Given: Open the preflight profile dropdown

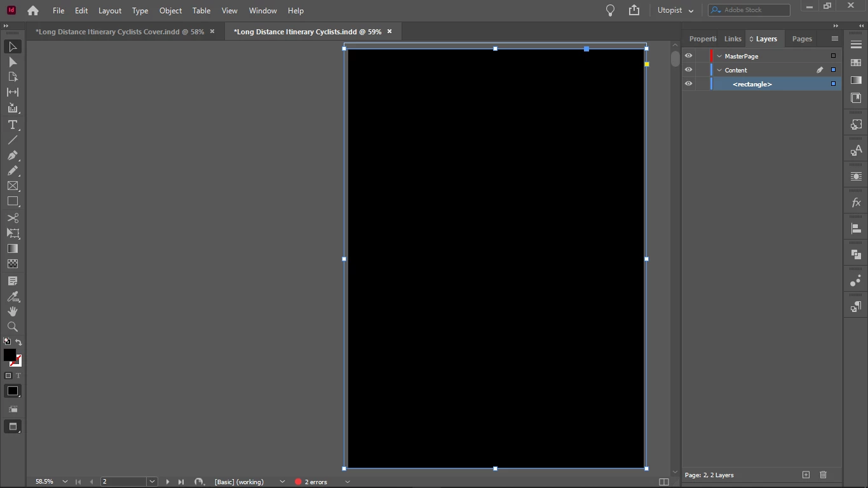Looking at the screenshot, I should coord(282,482).
